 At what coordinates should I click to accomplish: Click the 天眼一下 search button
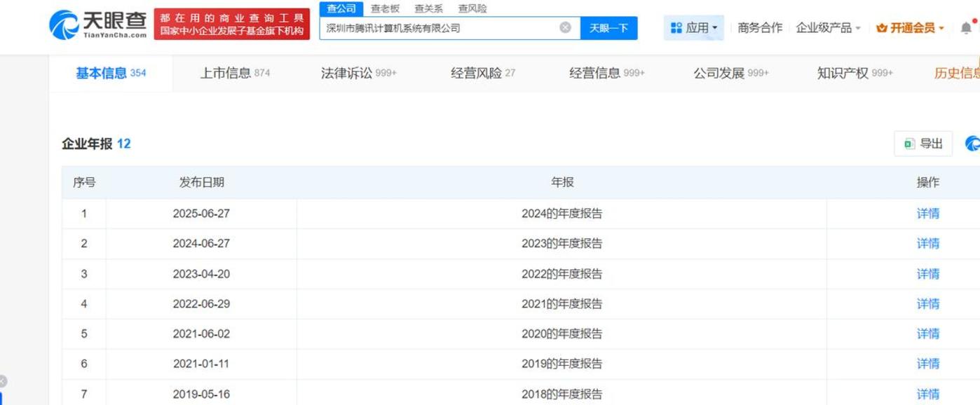(x=608, y=28)
